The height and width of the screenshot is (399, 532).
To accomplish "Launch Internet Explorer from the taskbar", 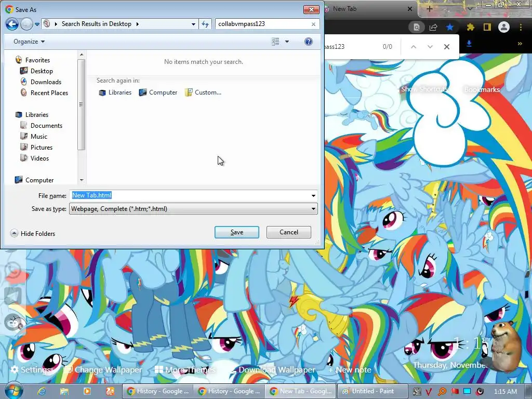I will [x=42, y=391].
